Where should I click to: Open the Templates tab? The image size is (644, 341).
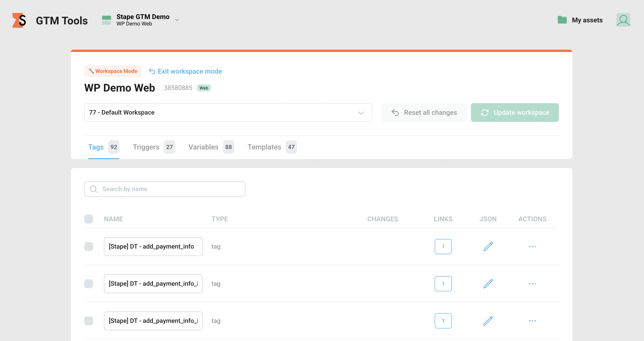(x=272, y=147)
